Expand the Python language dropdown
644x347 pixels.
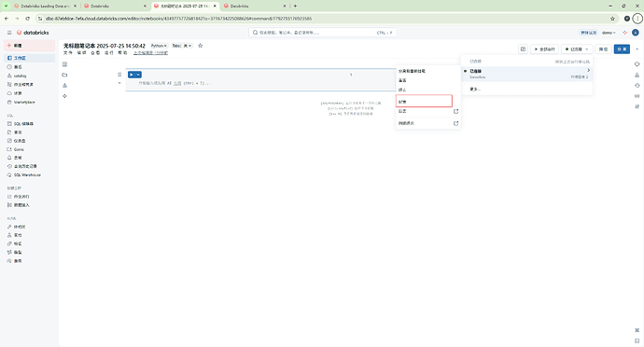pyautogui.click(x=159, y=46)
